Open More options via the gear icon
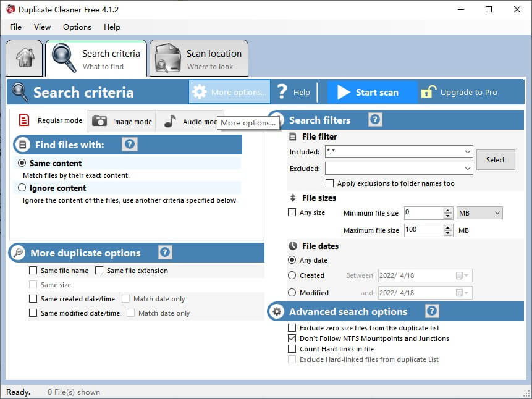This screenshot has height=399, width=532. pos(200,91)
